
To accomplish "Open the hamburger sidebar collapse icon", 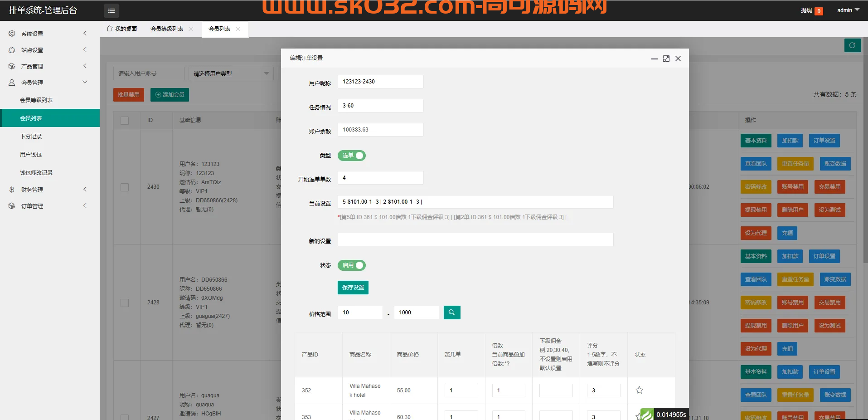I will click(111, 10).
